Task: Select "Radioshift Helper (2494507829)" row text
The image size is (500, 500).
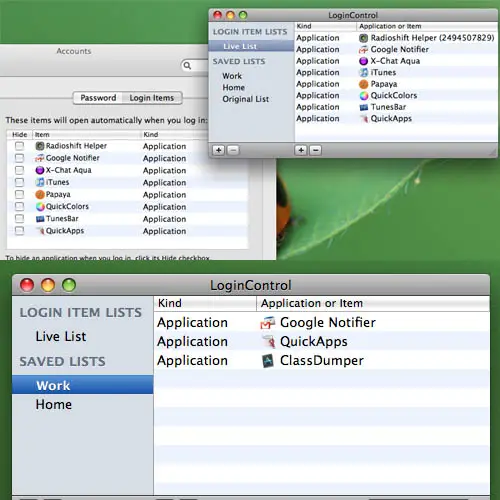Action: tap(432, 38)
